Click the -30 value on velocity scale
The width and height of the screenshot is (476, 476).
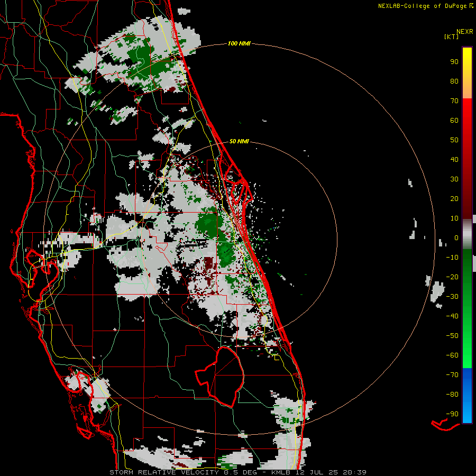point(452,297)
